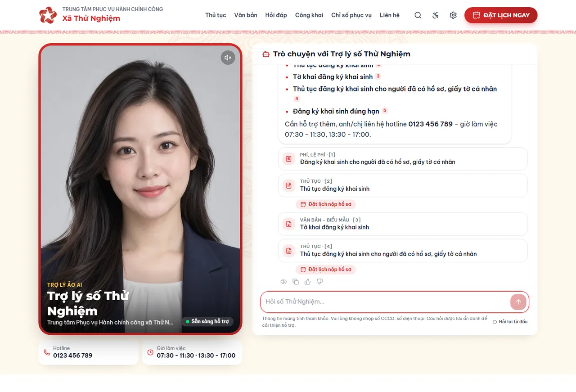
Task: Click the Xã Thử Nghiệm site title
Action: [x=91, y=18]
